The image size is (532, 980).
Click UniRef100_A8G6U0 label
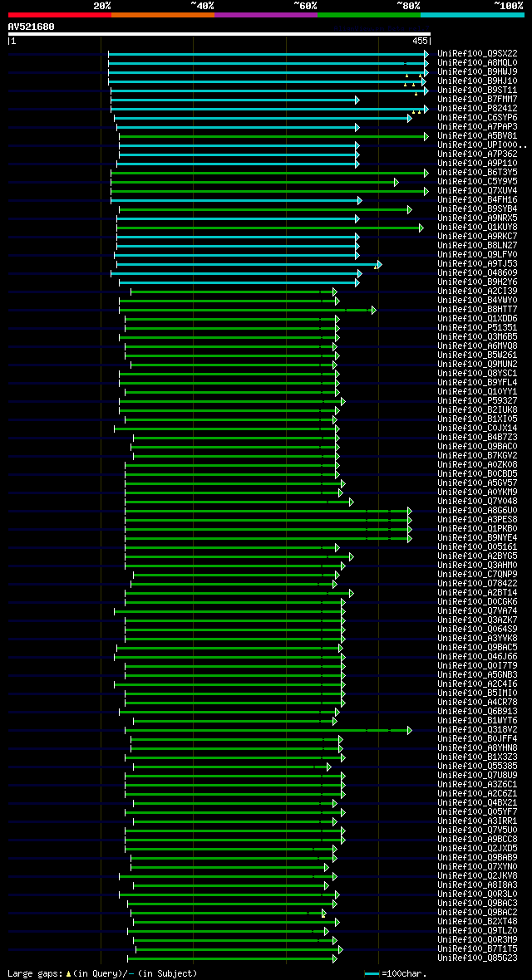click(477, 511)
